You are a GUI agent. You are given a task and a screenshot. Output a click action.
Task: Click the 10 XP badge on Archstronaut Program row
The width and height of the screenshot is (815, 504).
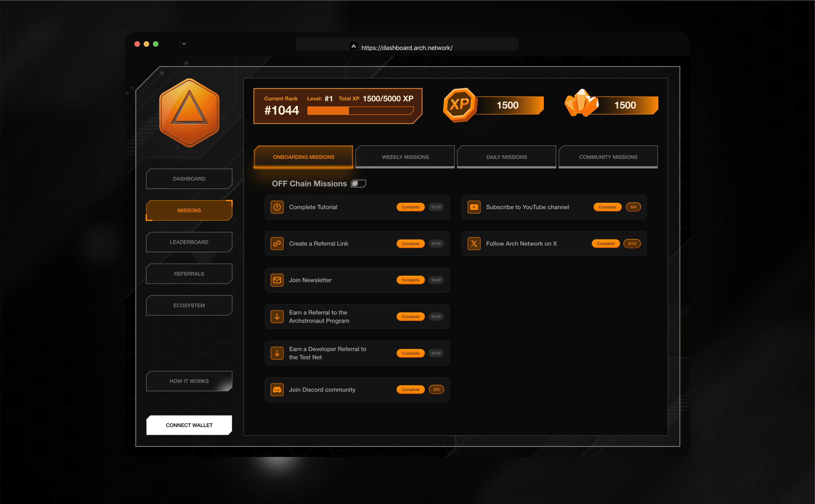coord(436,317)
